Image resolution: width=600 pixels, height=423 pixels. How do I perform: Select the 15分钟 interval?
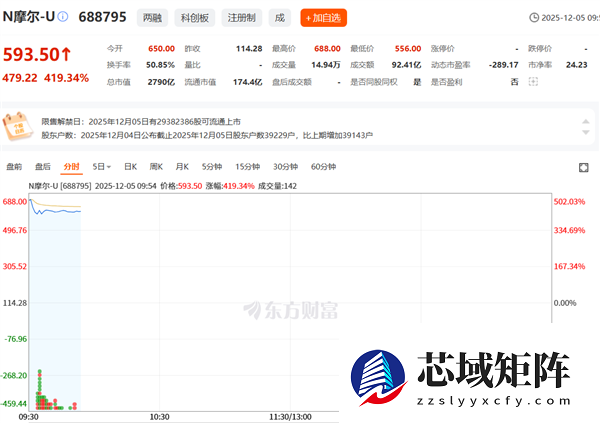coord(248,167)
